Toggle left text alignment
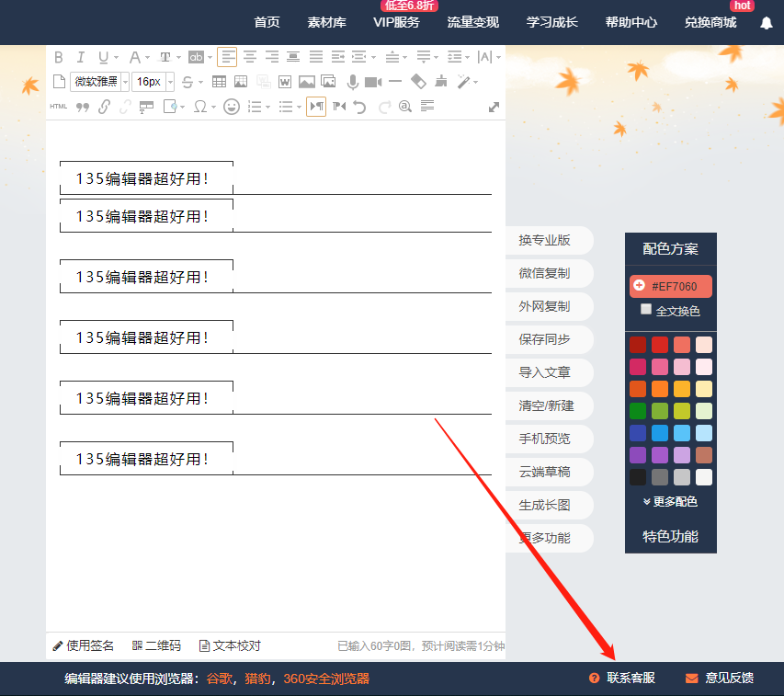This screenshot has height=696, width=784. 228,57
